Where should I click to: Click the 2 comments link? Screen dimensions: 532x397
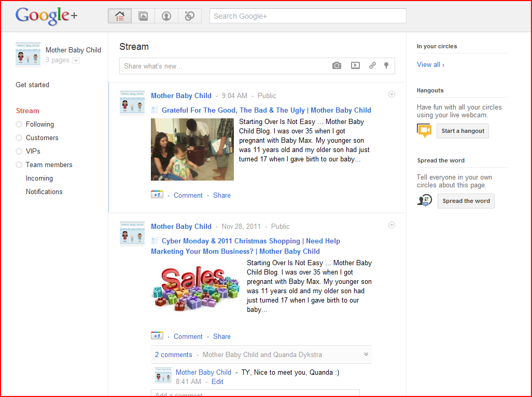pos(173,354)
